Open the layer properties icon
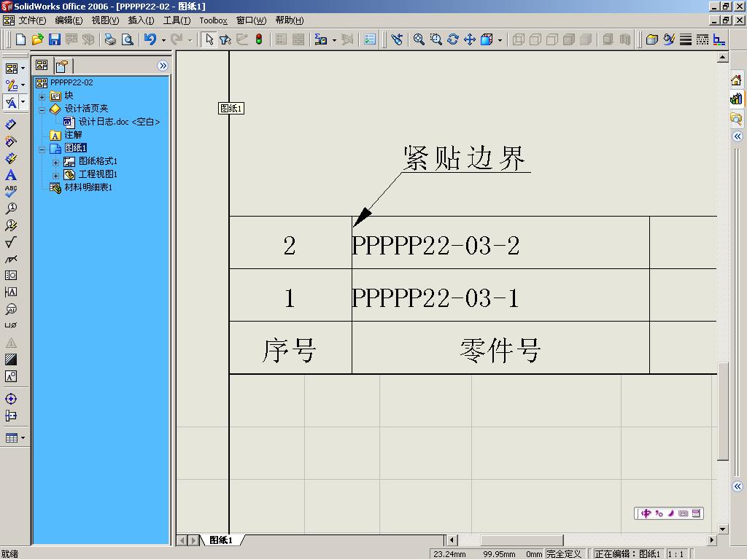Screen dimensions: 747x560 [x=651, y=39]
